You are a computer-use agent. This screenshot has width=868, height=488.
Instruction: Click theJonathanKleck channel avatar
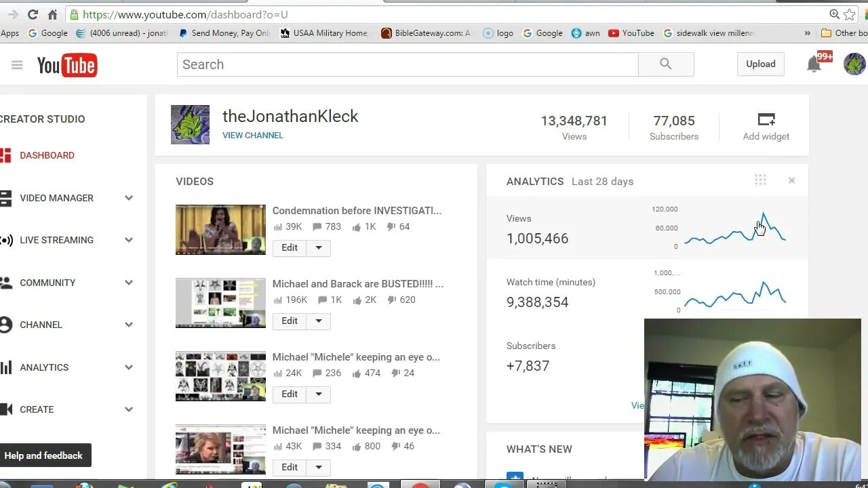pos(190,125)
